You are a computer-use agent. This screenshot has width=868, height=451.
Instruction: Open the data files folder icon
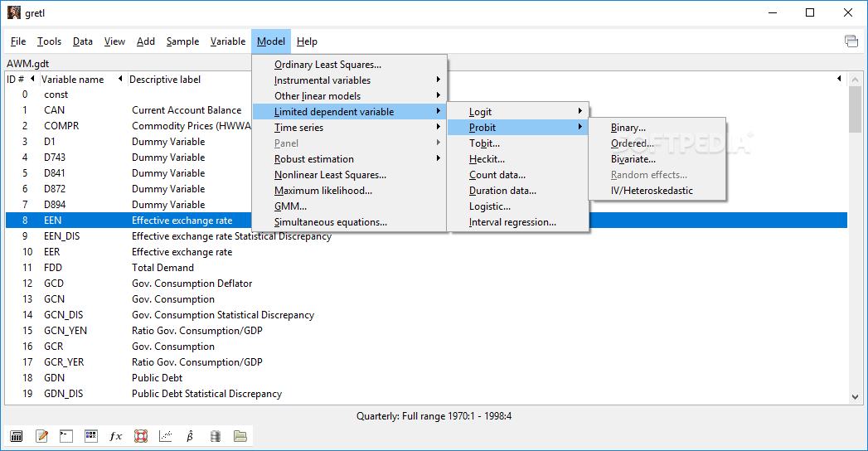(x=240, y=436)
